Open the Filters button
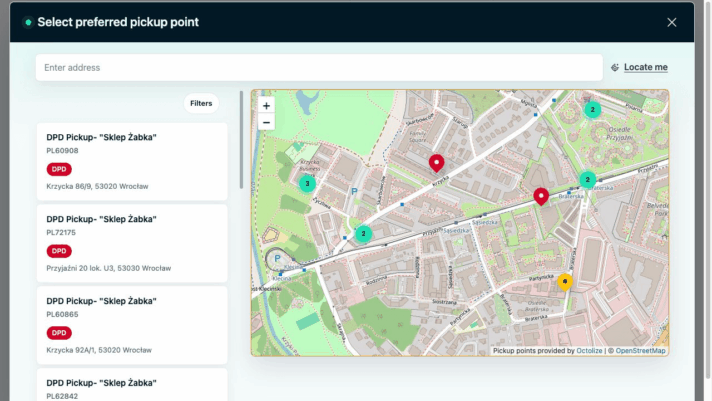712x401 pixels. click(x=201, y=104)
